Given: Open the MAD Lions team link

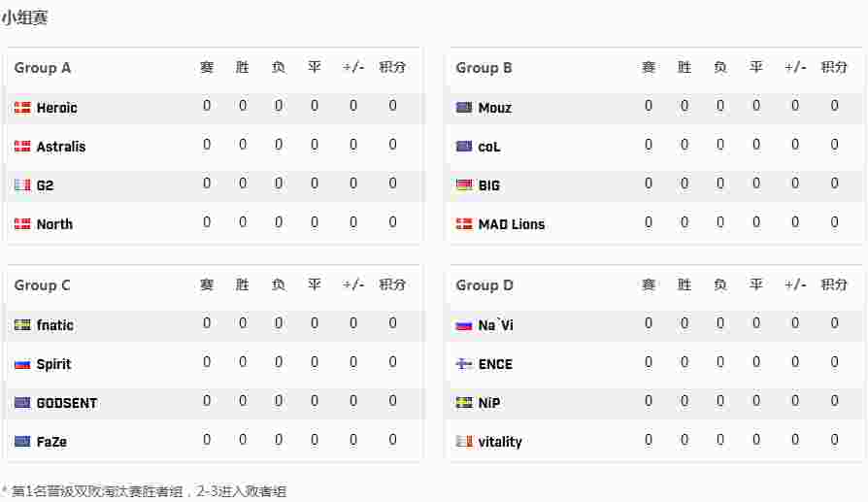Looking at the screenshot, I should pos(512,224).
